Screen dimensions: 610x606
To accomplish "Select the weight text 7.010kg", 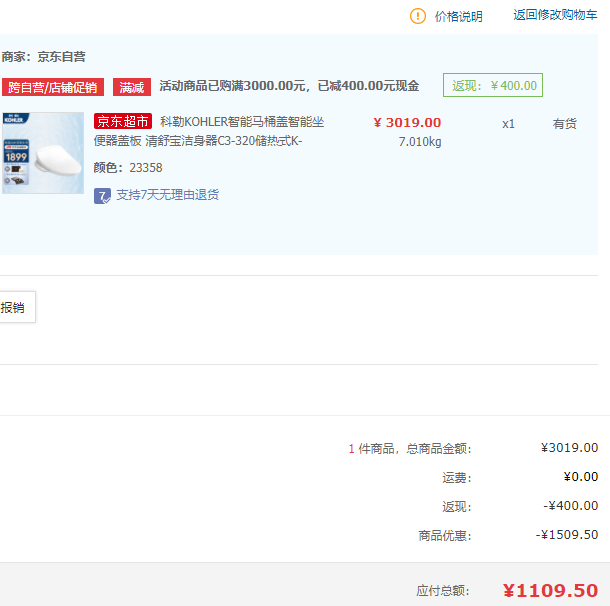I will click(420, 142).
